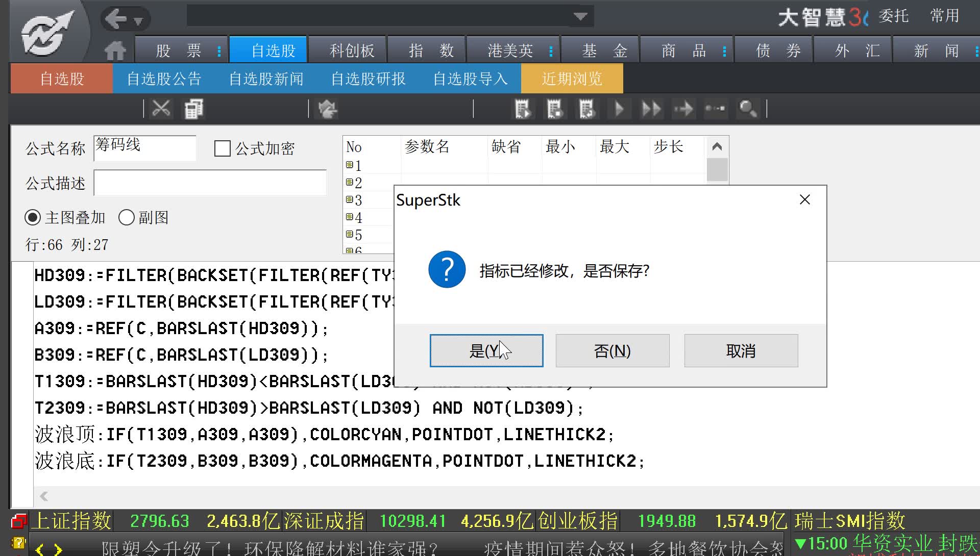Click the step arrow toolbar icon

click(683, 109)
